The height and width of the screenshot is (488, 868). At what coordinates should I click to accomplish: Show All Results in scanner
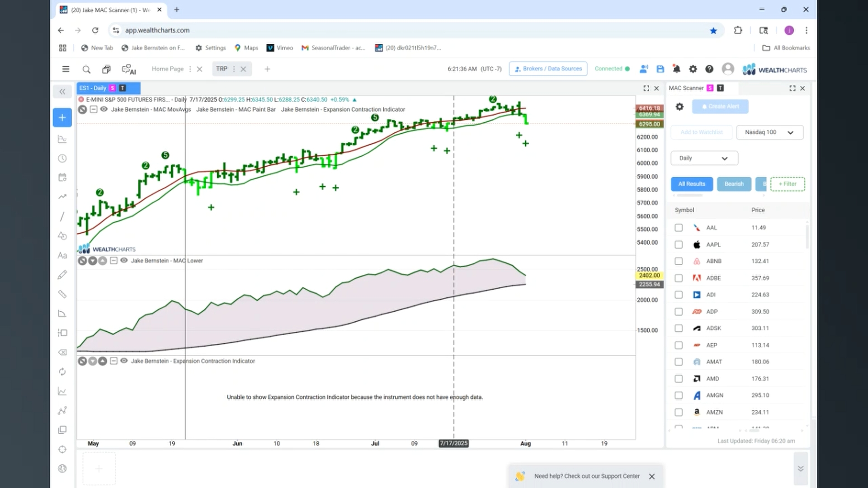(x=692, y=184)
